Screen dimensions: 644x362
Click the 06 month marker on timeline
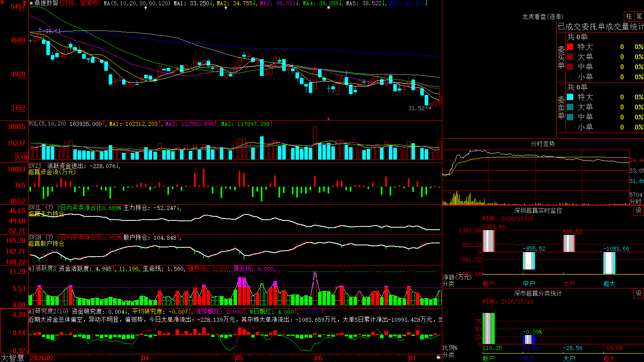319,358
